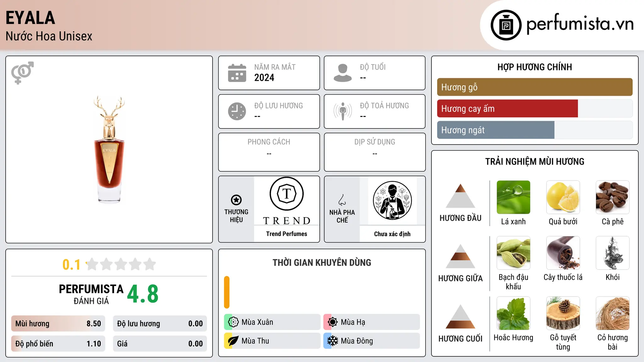Click the perfumista.vn perfume bottle logo icon
644x362 pixels.
click(x=506, y=25)
